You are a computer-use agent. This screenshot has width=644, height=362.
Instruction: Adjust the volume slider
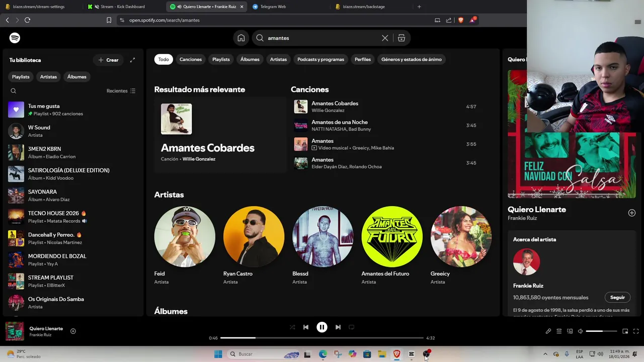point(602,331)
